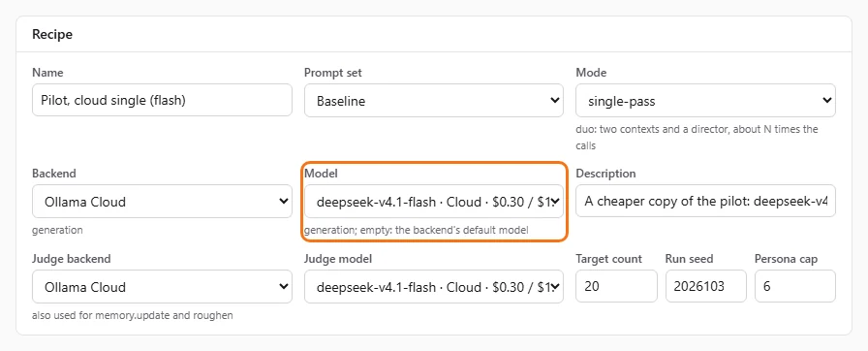Click the hint "generation; empty: the backend's default model"
Viewport: 868px width, 351px height.
coord(417,230)
